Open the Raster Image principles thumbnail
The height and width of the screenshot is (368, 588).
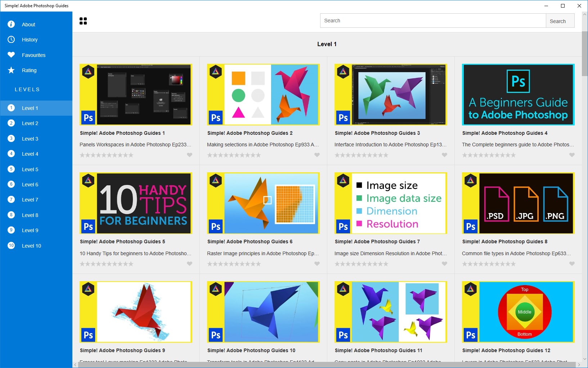point(263,203)
